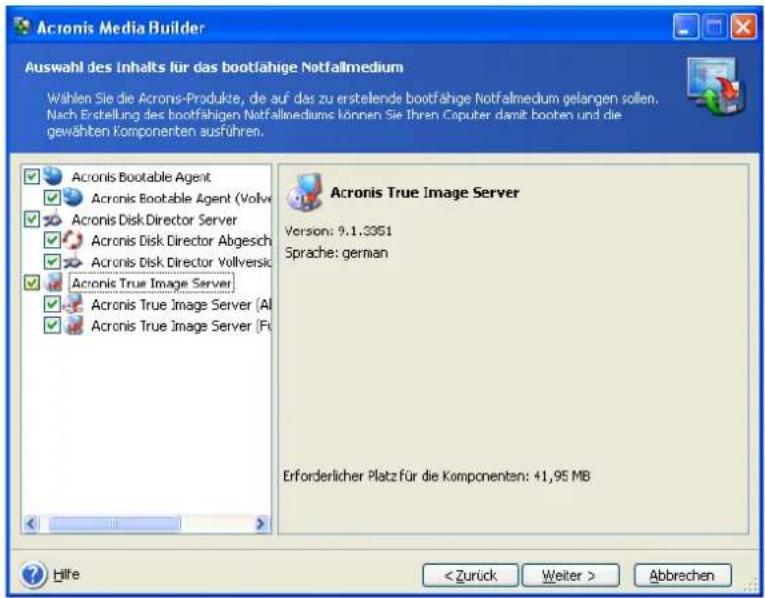Click the Acronis Bootable Agent globe icon

(x=53, y=176)
